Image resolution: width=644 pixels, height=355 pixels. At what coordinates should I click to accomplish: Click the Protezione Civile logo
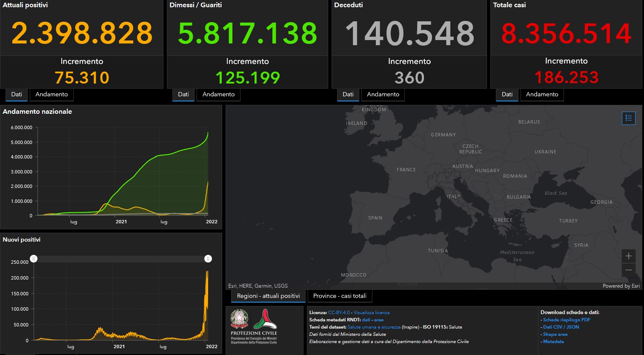click(265, 320)
